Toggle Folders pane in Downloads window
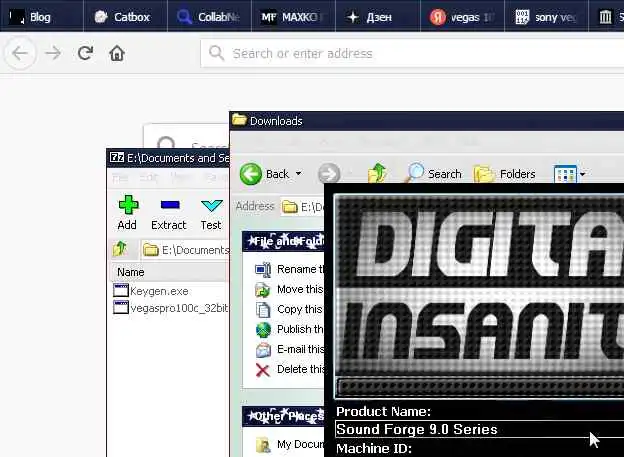624x457 pixels. (505, 174)
